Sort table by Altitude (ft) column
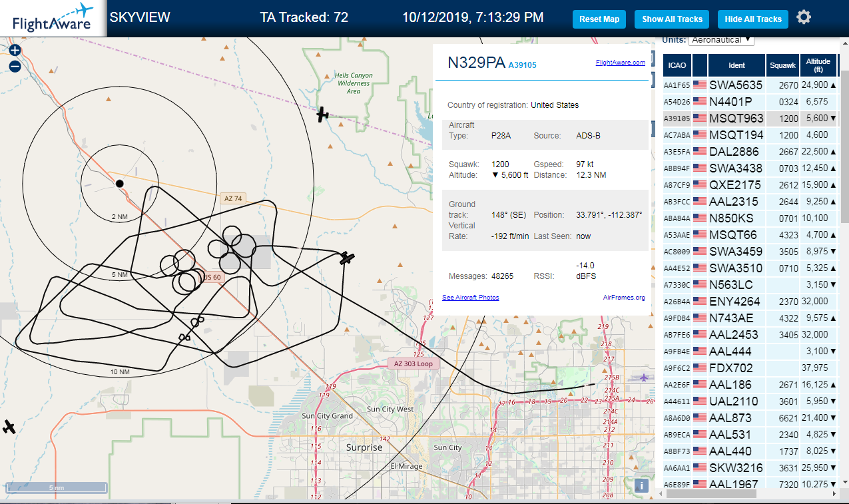This screenshot has height=504, width=849. point(818,65)
